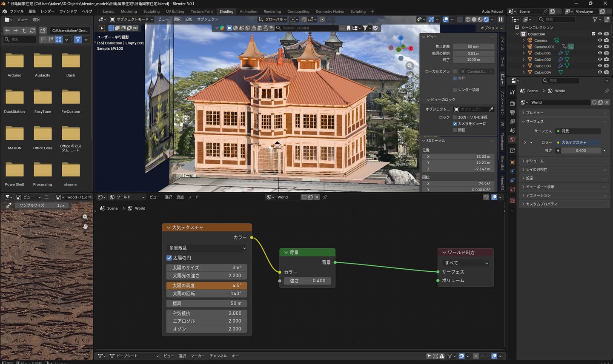Open オブジェクトモード mode dropdown
The image size is (613, 364).
[x=132, y=20]
